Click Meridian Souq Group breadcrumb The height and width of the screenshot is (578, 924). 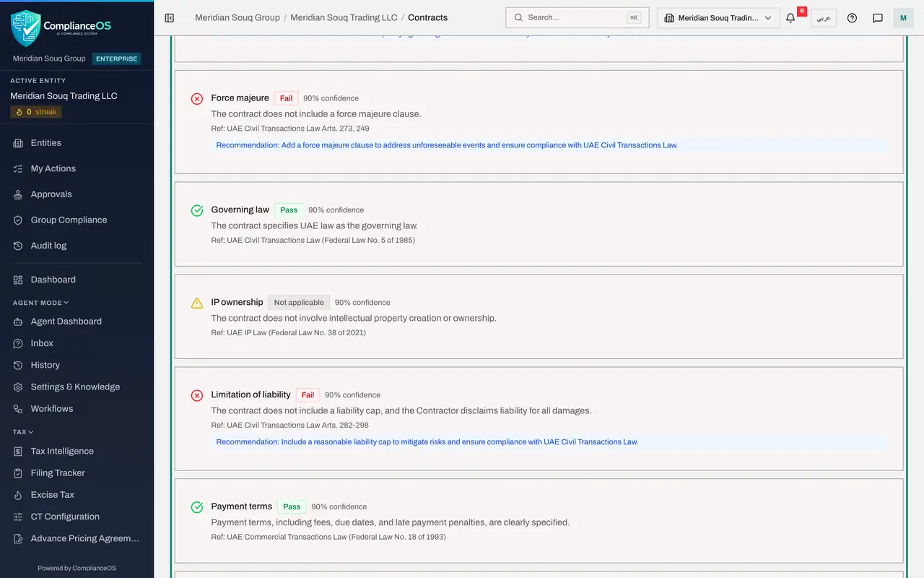coord(237,17)
